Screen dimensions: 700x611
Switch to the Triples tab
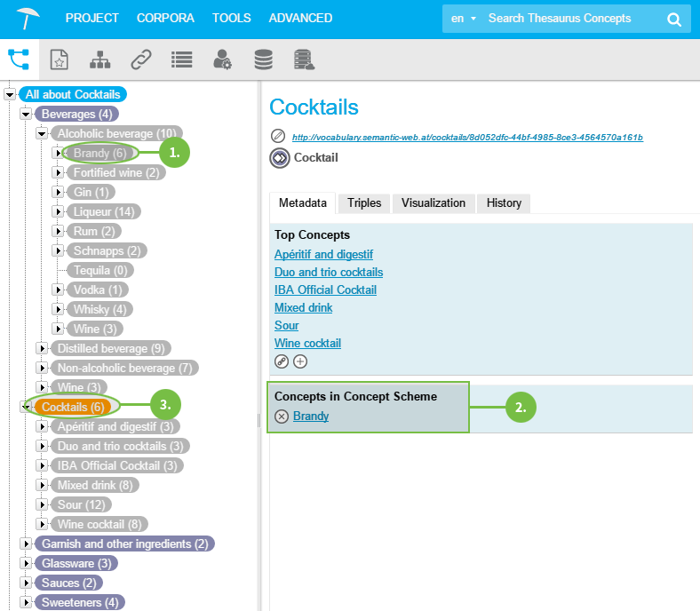point(364,203)
